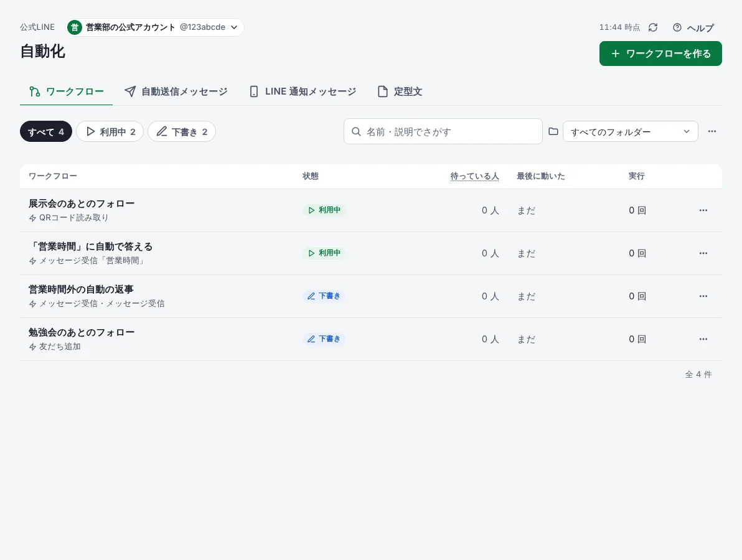This screenshot has width=742, height=560.
Task: Open the ヘルプ help link
Action: (x=693, y=28)
